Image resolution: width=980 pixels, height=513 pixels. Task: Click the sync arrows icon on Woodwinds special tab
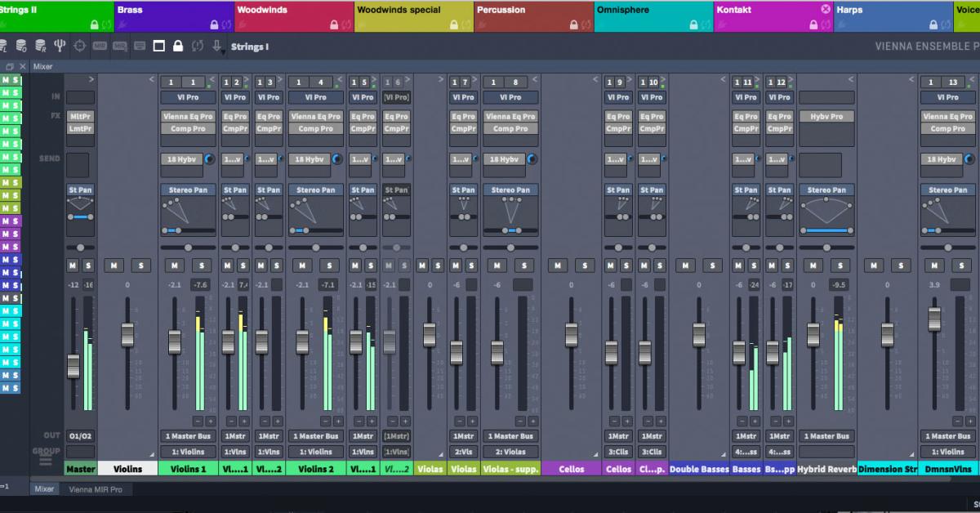coord(465,25)
